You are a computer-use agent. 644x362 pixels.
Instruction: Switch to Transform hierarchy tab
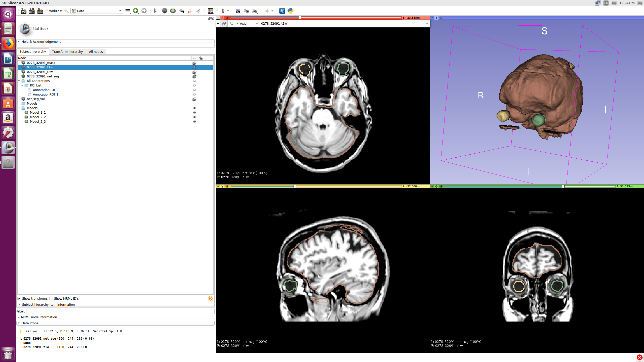pos(67,52)
